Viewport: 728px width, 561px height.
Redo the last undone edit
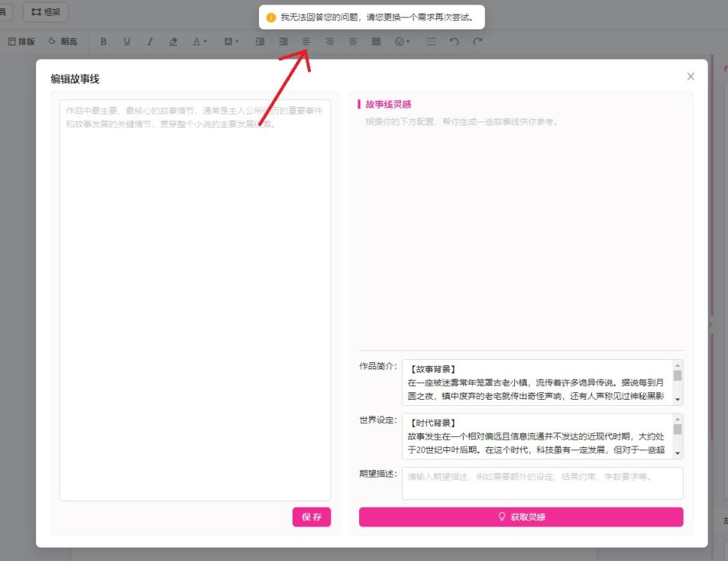coord(477,41)
